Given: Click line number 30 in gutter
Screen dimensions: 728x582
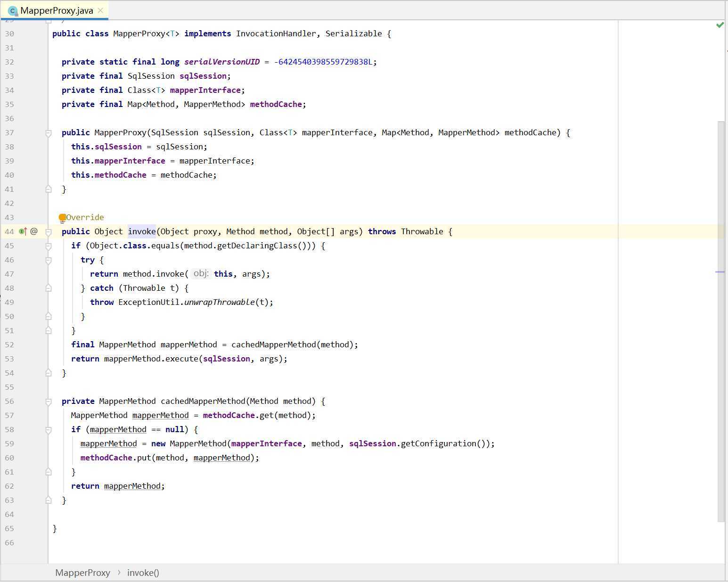Looking at the screenshot, I should click(9, 34).
